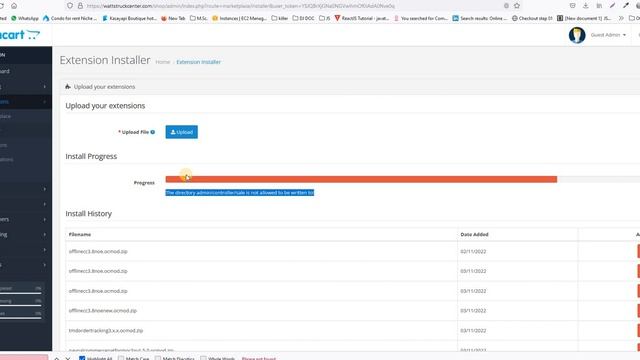Screen dimensions: 640x360
Task: Open the Checkout step 01 bookmark
Action: (532, 18)
